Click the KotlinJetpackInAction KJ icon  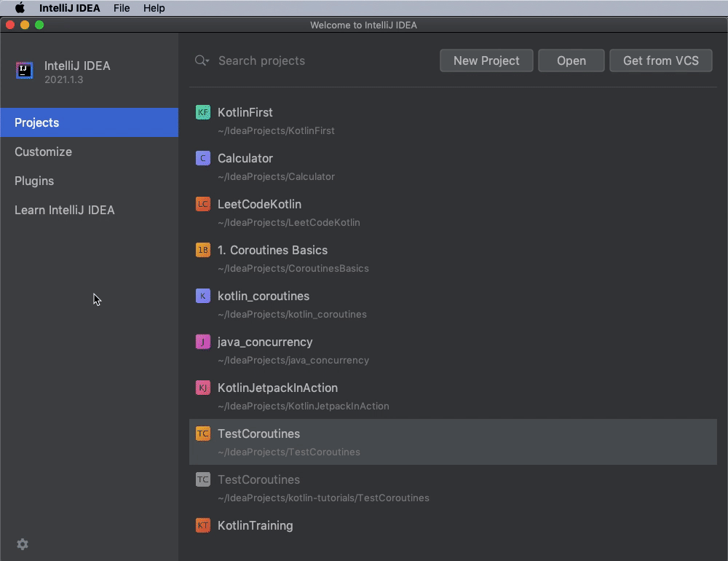[203, 388]
